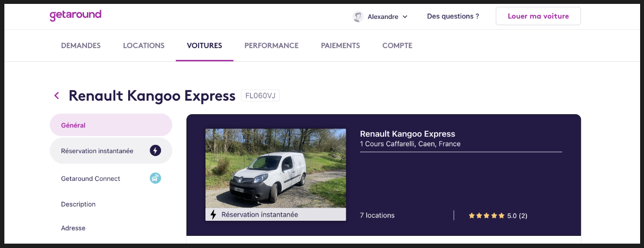Viewport: 644px width, 248px height.
Task: Expand the Alexandre account dropdown chevron
Action: point(405,17)
